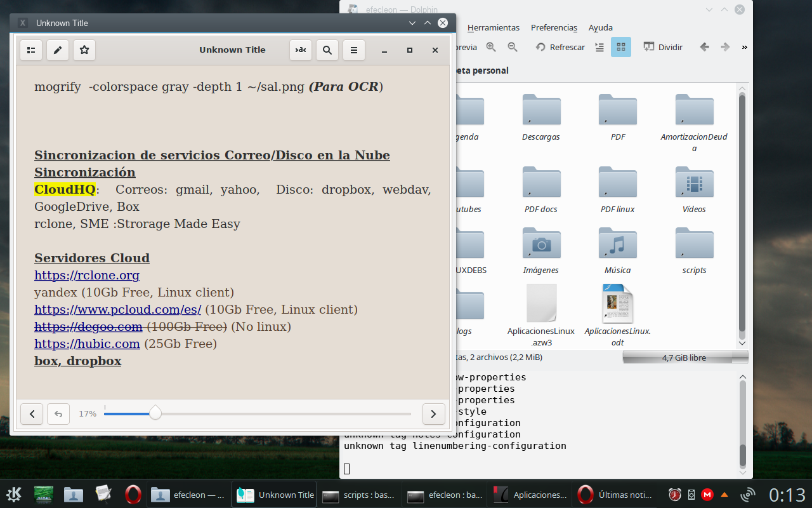Screen dimensions: 812x508
Task: Click the "Servidores Cloud" heading
Action: 92,258
